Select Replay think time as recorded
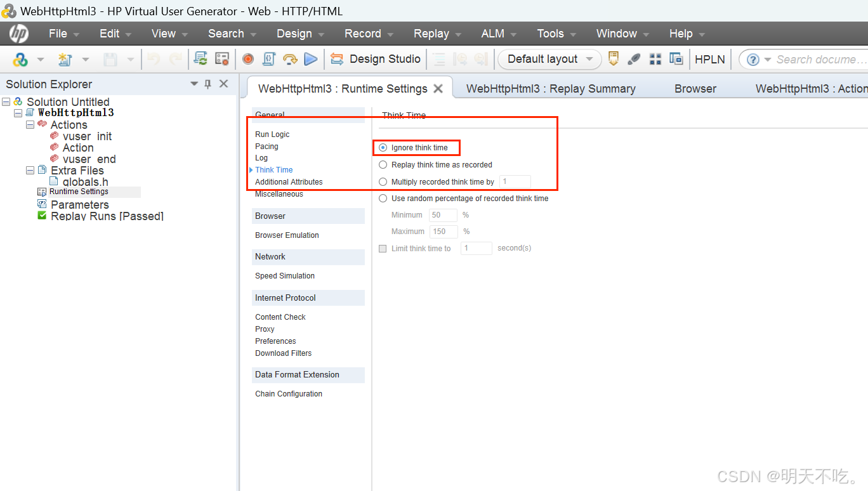868x491 pixels. [383, 165]
